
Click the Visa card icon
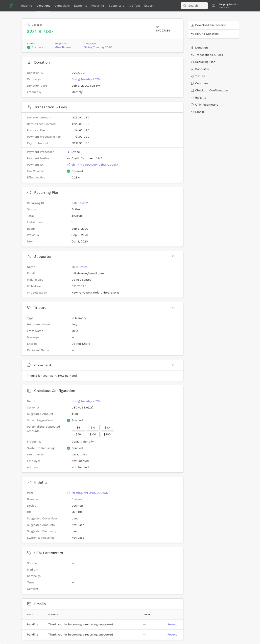click(x=68, y=158)
